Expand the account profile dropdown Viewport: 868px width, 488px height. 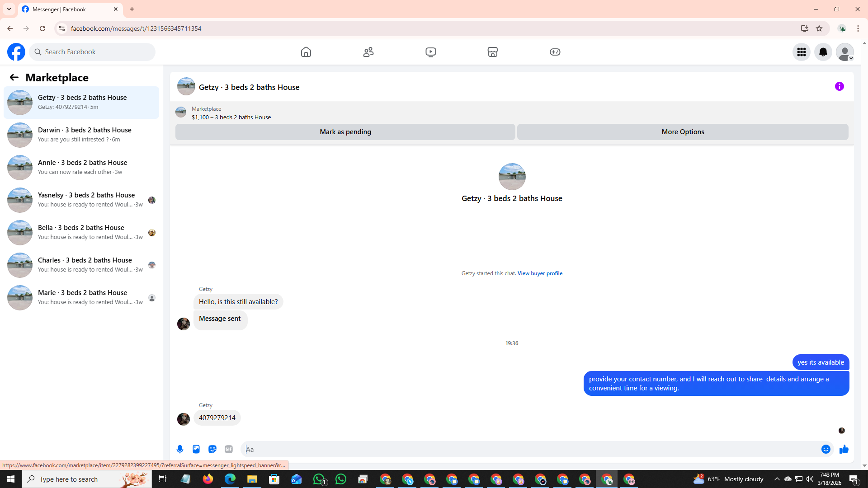tap(844, 52)
